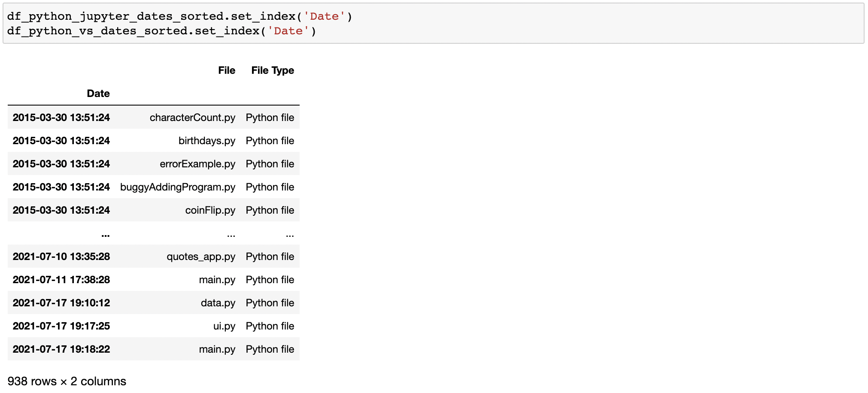Image resolution: width=868 pixels, height=393 pixels.
Task: Select date 2021-07-17 19:18:22
Action: (61, 349)
